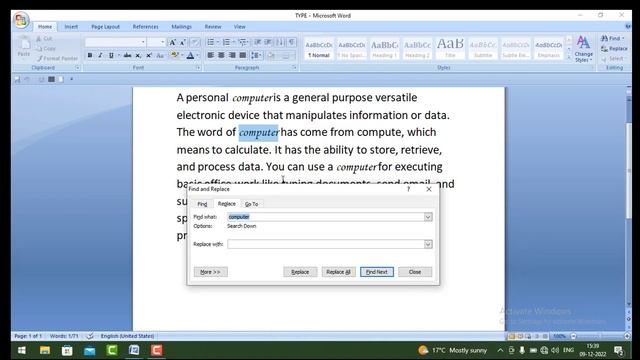Open the References ribbon tab
The image size is (640, 360).
(145, 27)
